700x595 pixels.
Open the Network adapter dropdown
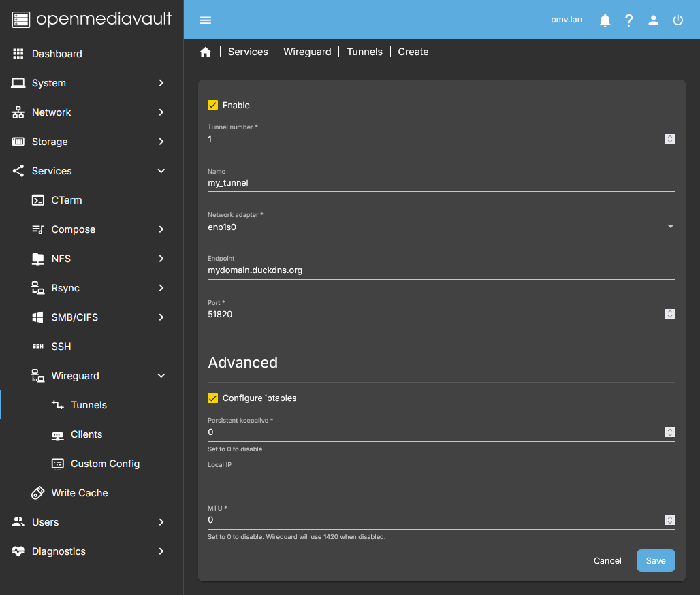point(441,227)
